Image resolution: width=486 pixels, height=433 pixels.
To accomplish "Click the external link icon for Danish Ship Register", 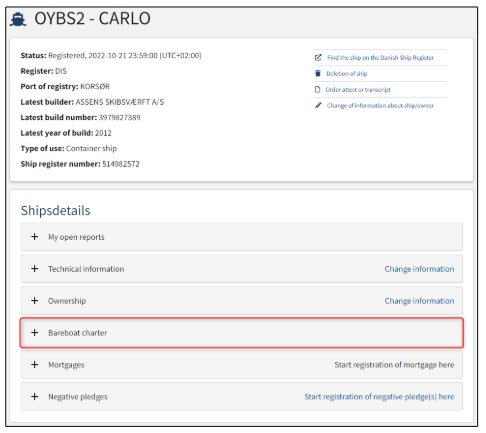I will click(318, 58).
